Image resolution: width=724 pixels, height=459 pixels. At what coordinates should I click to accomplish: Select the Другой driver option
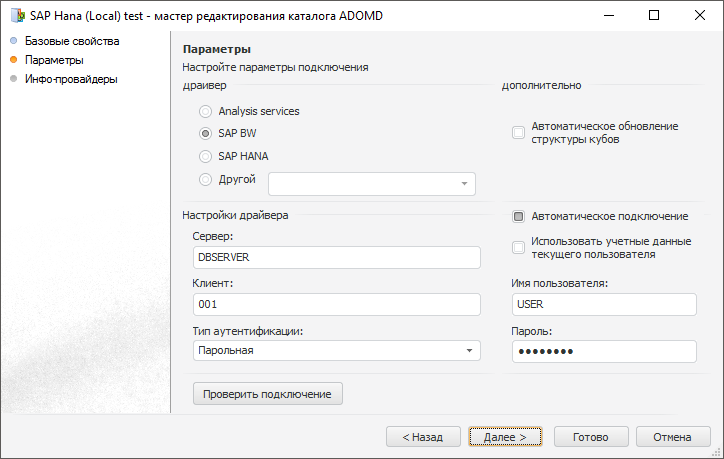(206, 180)
